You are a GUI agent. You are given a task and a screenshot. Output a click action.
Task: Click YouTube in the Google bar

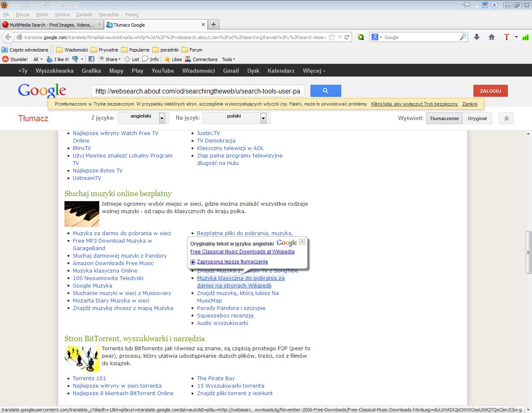click(x=163, y=71)
